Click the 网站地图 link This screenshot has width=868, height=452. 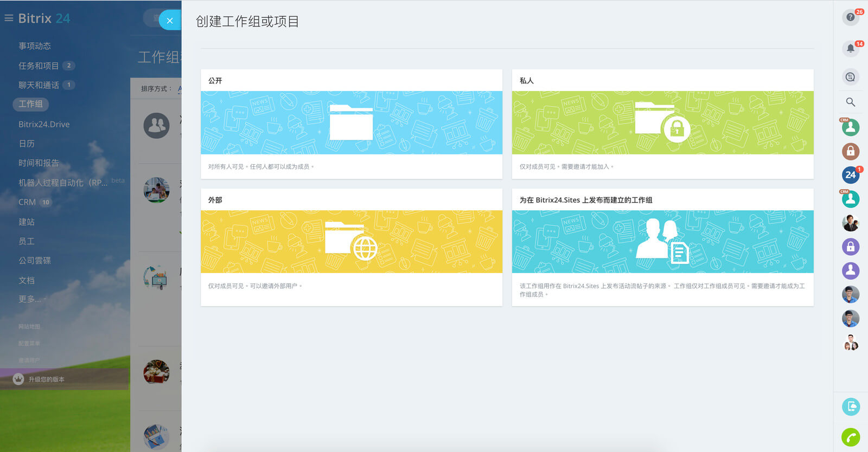[x=29, y=326]
